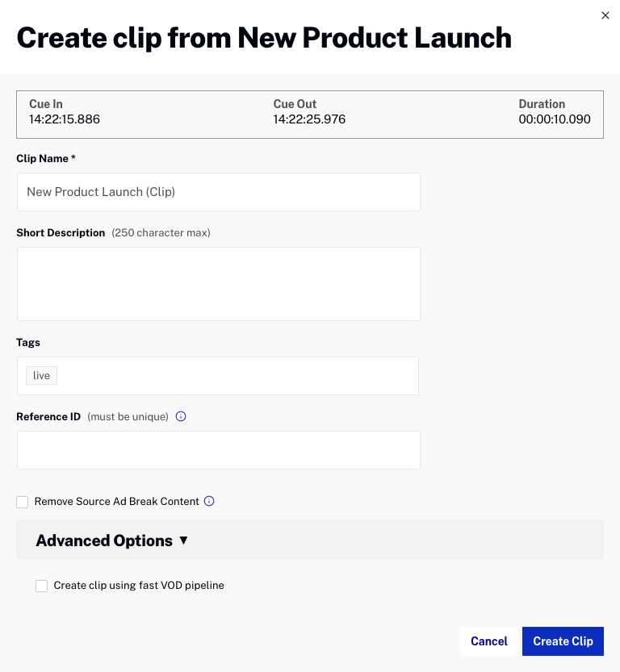
Task: Enable Remove Source Ad Break Content checkbox
Action: tap(23, 503)
